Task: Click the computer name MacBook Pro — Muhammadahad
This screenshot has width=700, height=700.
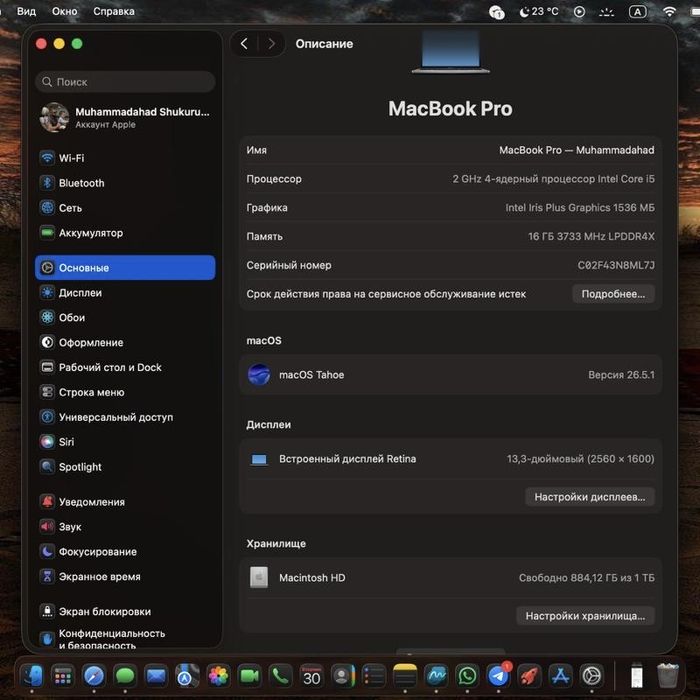Action: (577, 150)
